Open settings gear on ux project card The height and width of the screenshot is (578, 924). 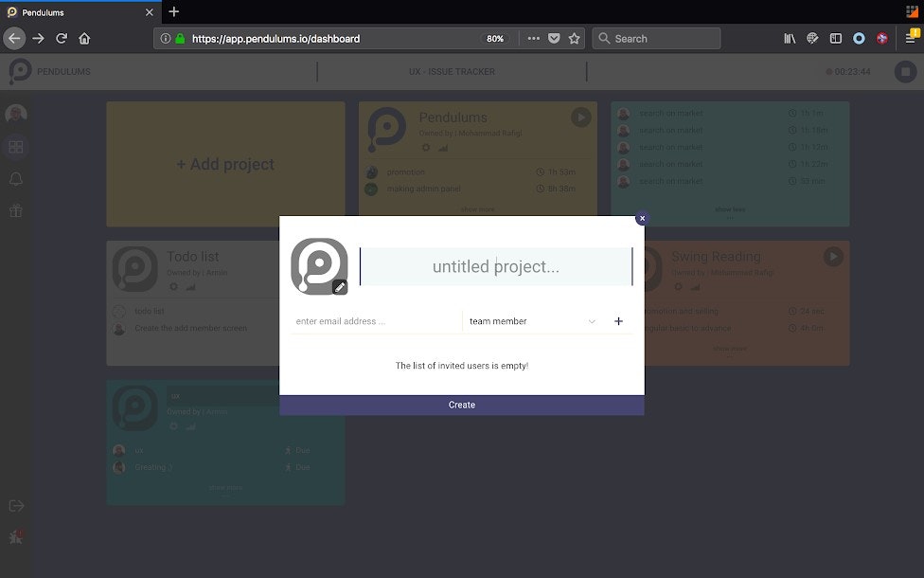tap(173, 425)
